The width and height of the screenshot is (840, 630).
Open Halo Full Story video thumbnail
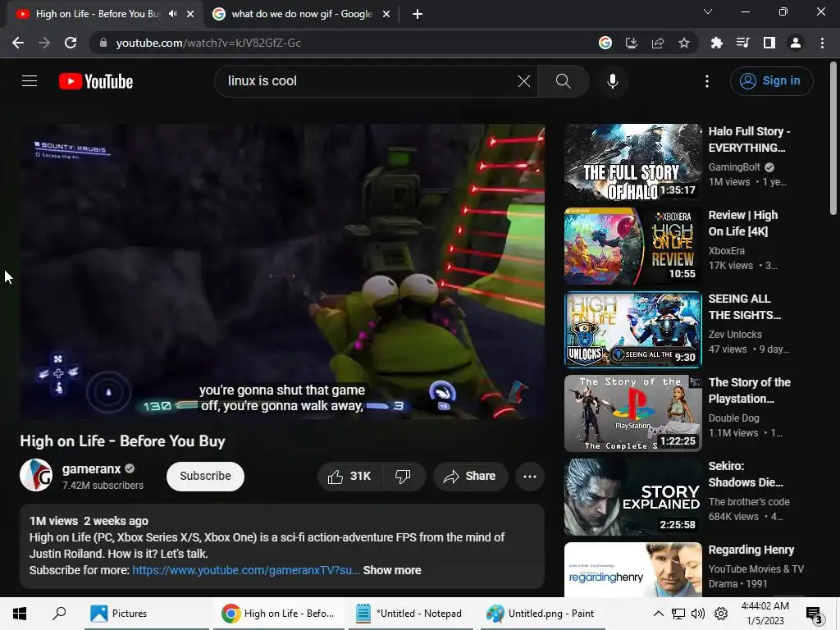tap(632, 162)
